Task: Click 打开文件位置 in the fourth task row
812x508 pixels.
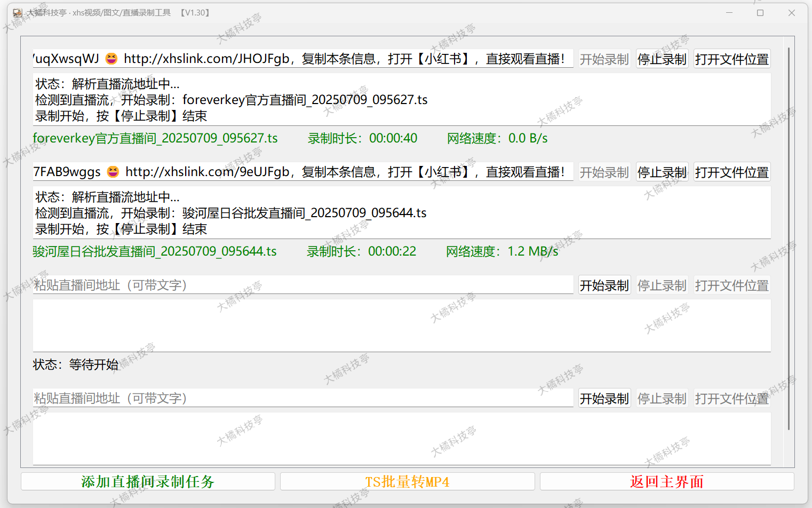Action: (732, 399)
